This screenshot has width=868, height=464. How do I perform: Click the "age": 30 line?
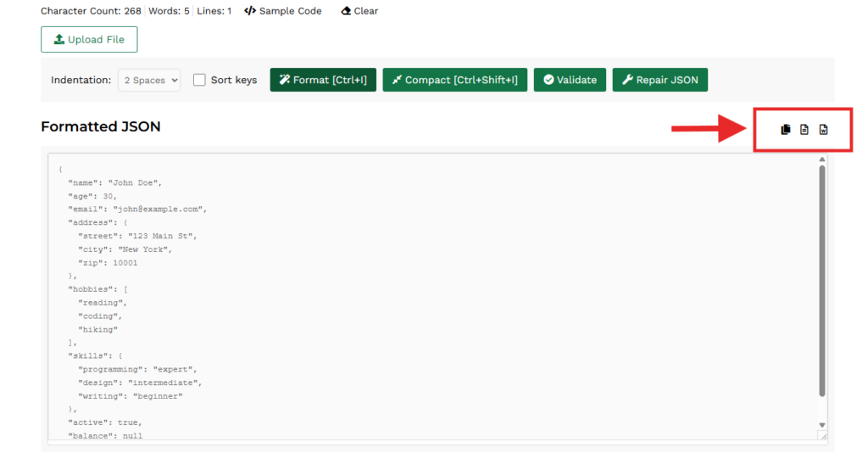(92, 196)
